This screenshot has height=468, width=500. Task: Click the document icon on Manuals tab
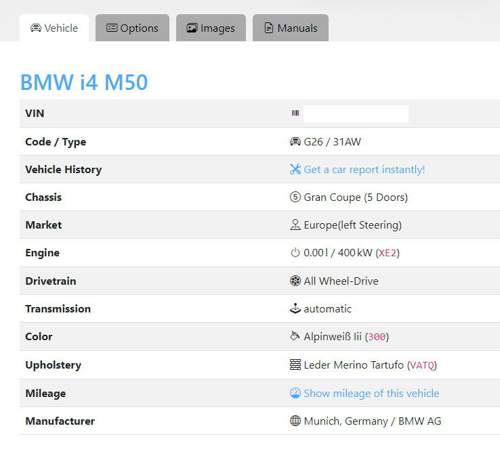point(269,28)
